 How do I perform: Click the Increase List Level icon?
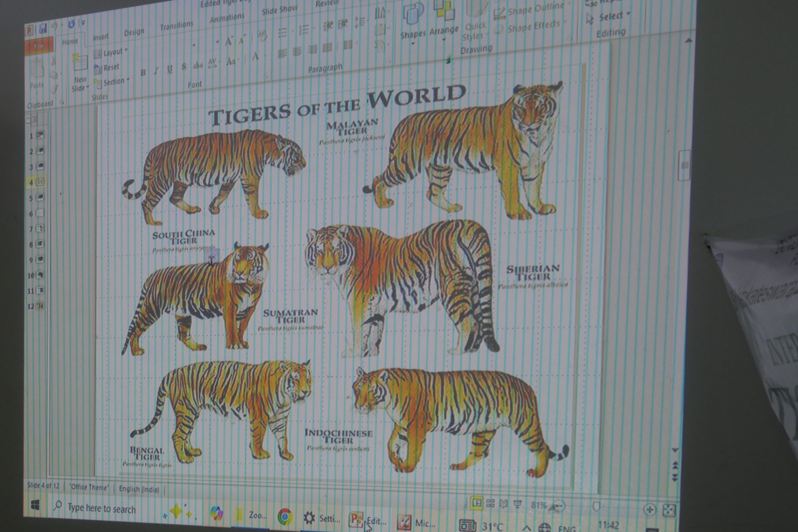coord(343,24)
